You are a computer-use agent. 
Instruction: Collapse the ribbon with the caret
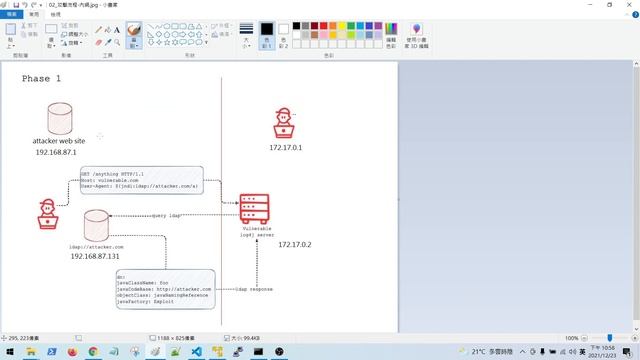[x=627, y=15]
